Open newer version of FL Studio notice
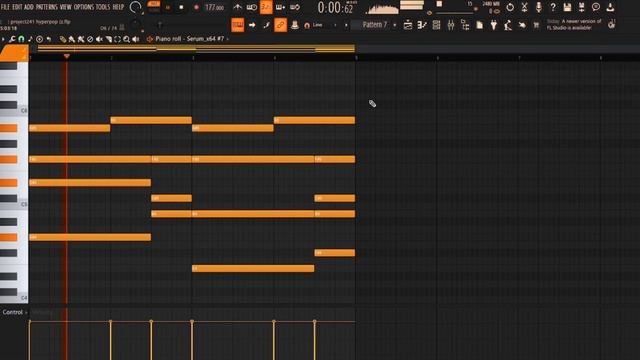 click(574, 24)
